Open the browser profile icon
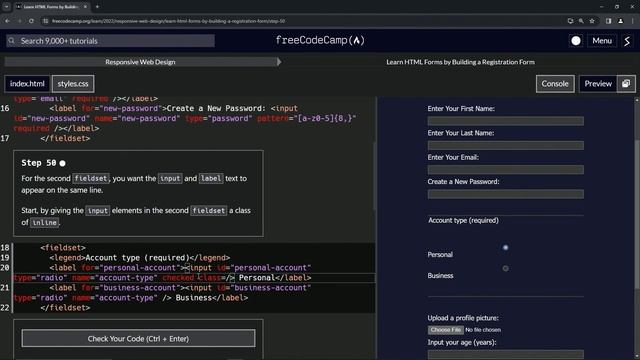Image resolution: width=640 pixels, height=360 pixels. [620, 21]
